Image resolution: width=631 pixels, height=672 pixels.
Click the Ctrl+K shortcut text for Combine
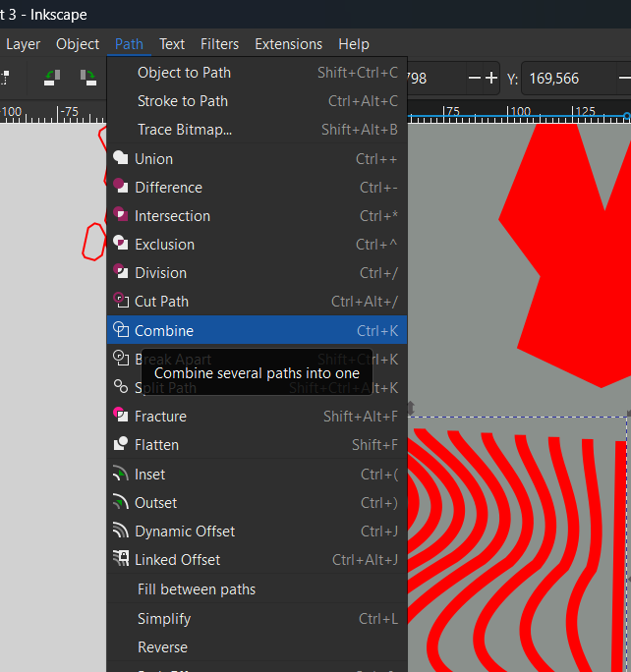click(377, 331)
